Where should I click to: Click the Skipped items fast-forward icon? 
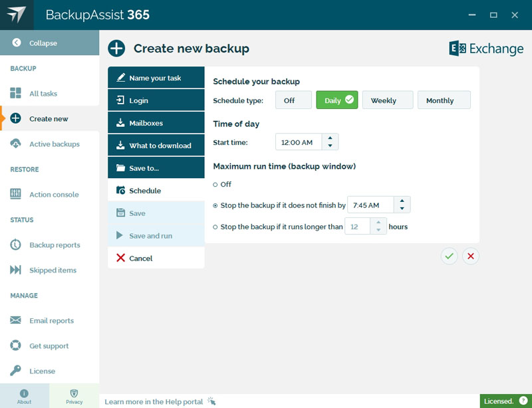click(x=15, y=270)
